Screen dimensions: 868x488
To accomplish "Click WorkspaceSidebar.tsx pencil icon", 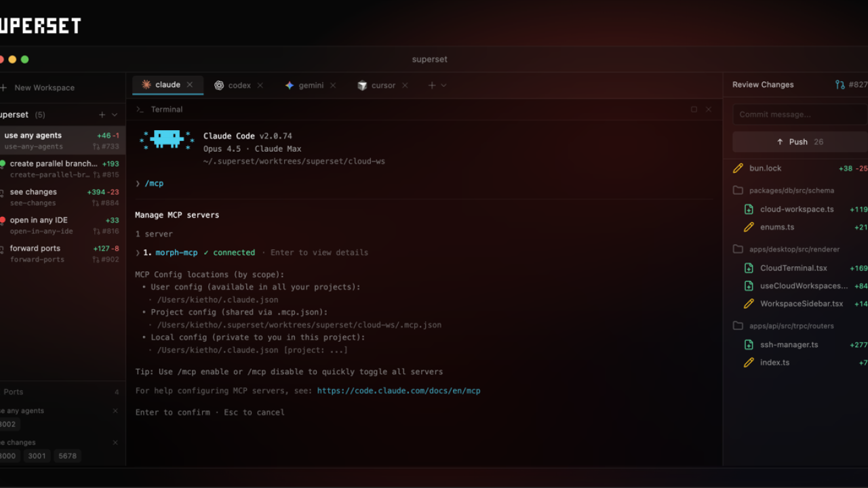I will pyautogui.click(x=749, y=304).
